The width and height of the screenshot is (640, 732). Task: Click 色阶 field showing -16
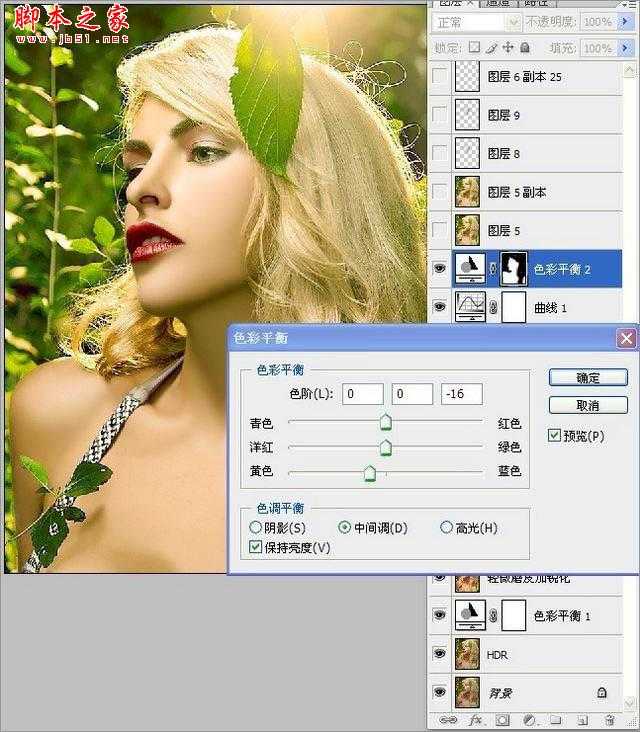tap(461, 394)
